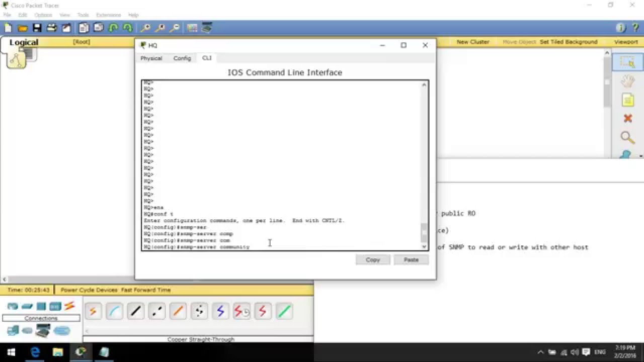This screenshot has width=644, height=362.
Task: Choose the Place Note tool
Action: [627, 100]
